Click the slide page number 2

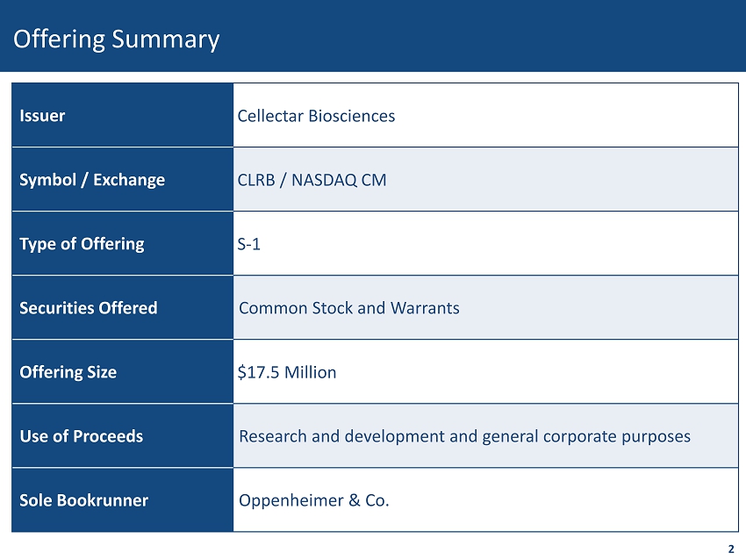[731, 549]
